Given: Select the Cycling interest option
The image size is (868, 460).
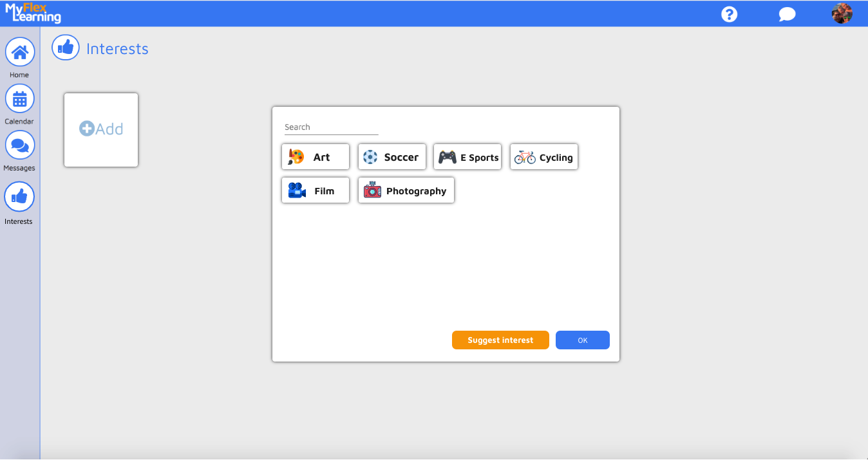Looking at the screenshot, I should (x=544, y=157).
